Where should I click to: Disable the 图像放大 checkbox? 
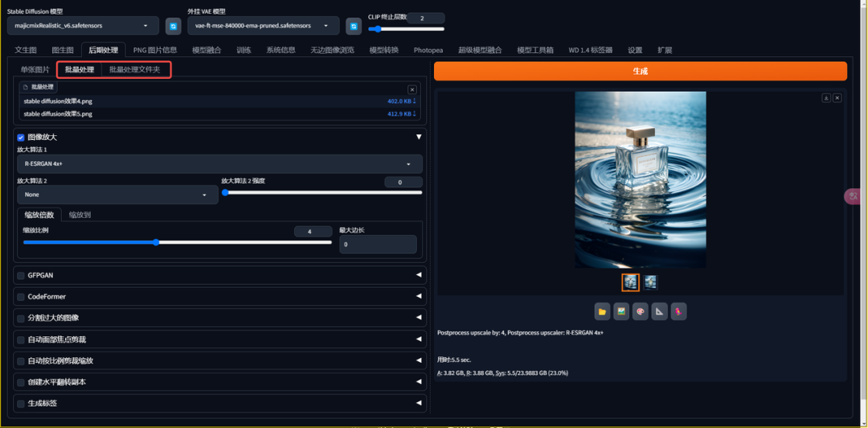pos(21,138)
